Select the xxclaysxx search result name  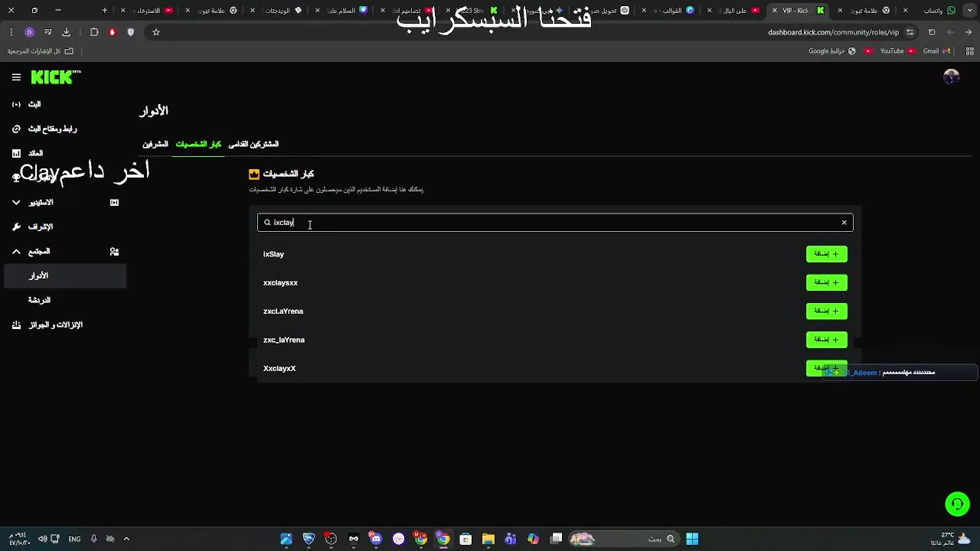[x=280, y=283]
